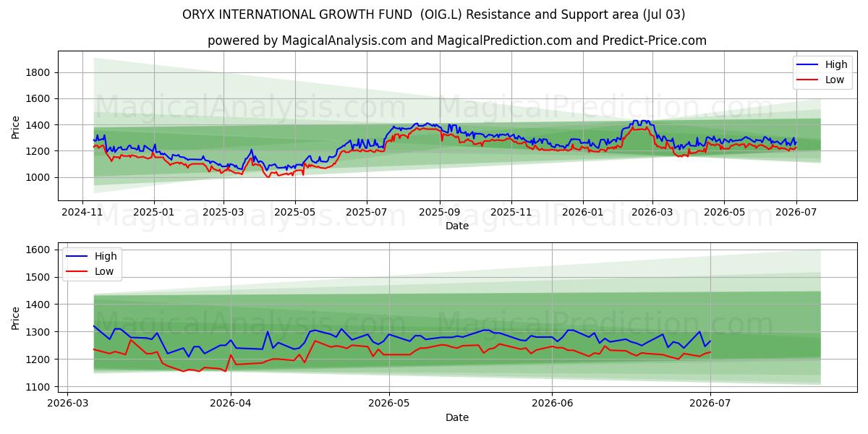868x434 pixels.
Task: Click the Date axis label under bottom chart
Action: pyautogui.click(x=457, y=417)
